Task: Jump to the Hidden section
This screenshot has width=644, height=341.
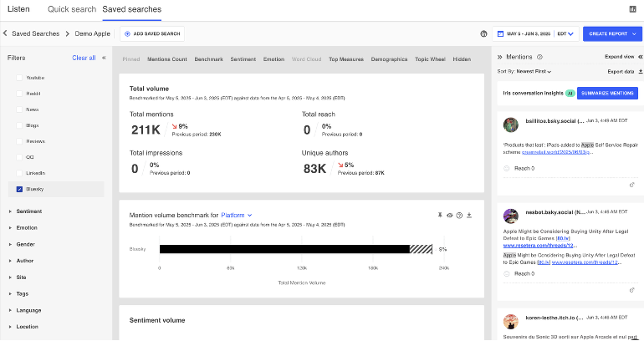Action: [462, 59]
